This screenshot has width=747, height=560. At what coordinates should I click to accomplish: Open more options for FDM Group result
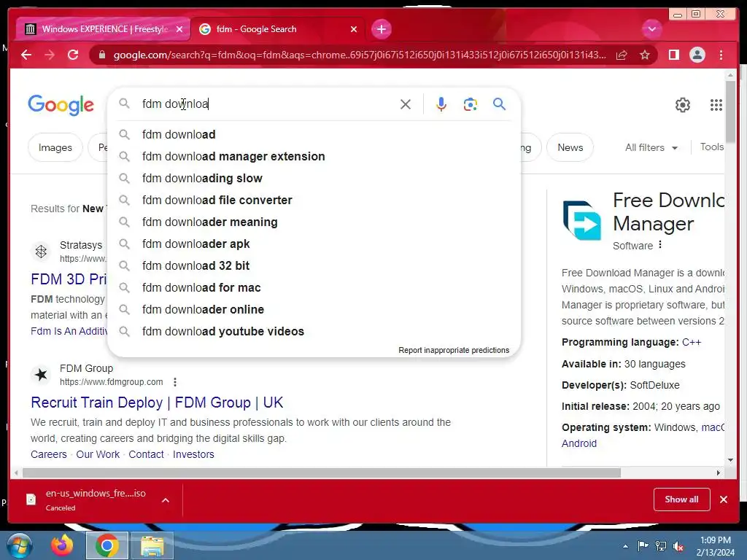click(x=175, y=382)
